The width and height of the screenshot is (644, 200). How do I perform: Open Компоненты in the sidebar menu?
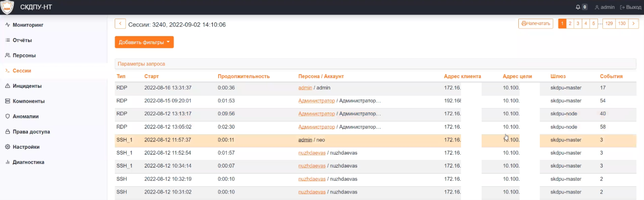[28, 101]
